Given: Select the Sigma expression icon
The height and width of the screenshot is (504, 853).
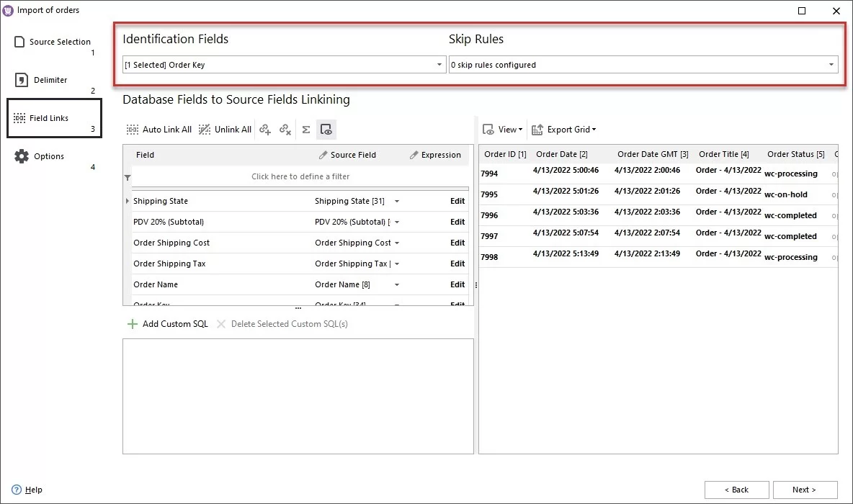Looking at the screenshot, I should pos(305,130).
